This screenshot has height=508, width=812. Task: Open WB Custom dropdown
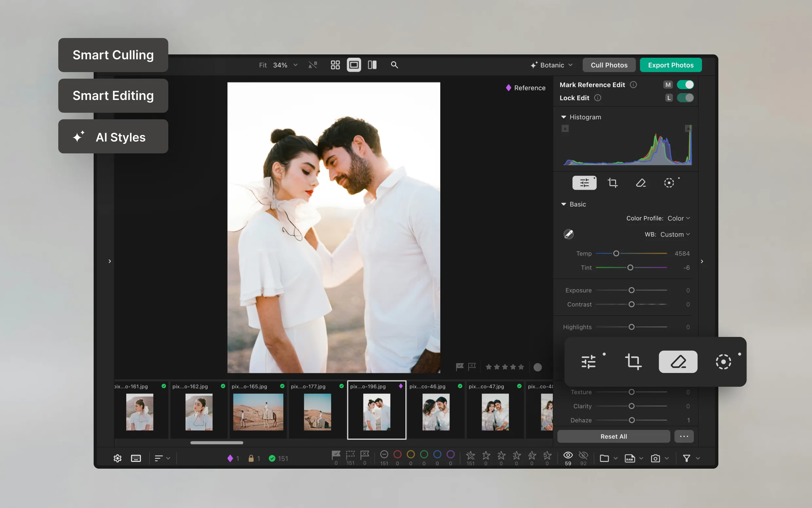pyautogui.click(x=675, y=235)
